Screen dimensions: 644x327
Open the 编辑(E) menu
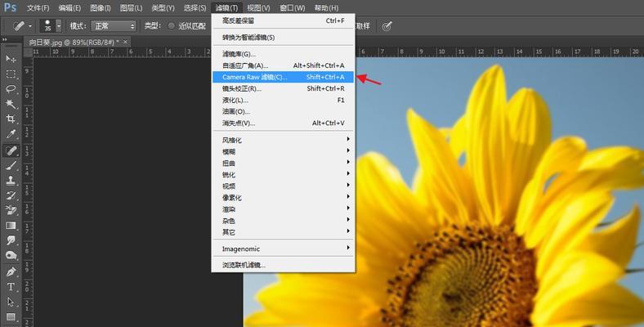(69, 8)
